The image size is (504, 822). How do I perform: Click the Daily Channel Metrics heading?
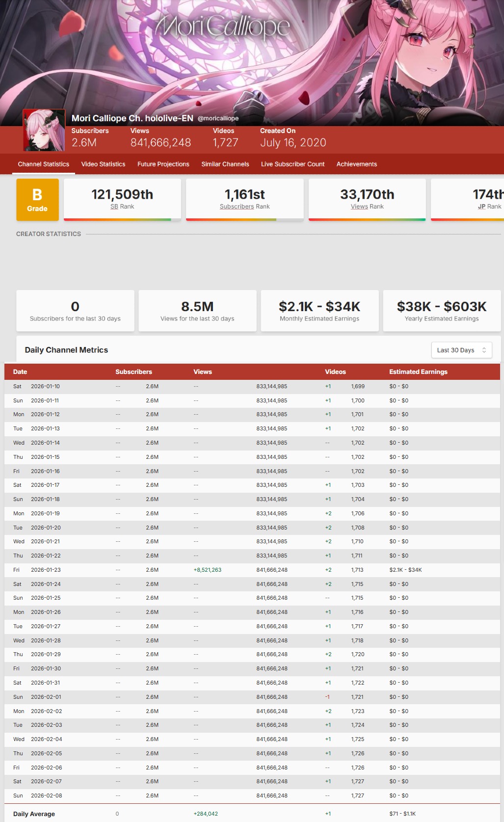66,350
